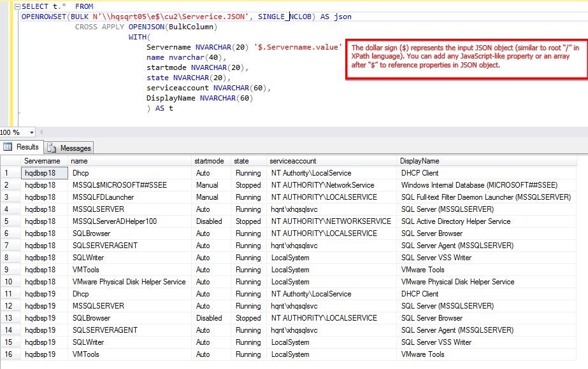Select row header 5 in results
588x369 pixels.
(x=10, y=221)
